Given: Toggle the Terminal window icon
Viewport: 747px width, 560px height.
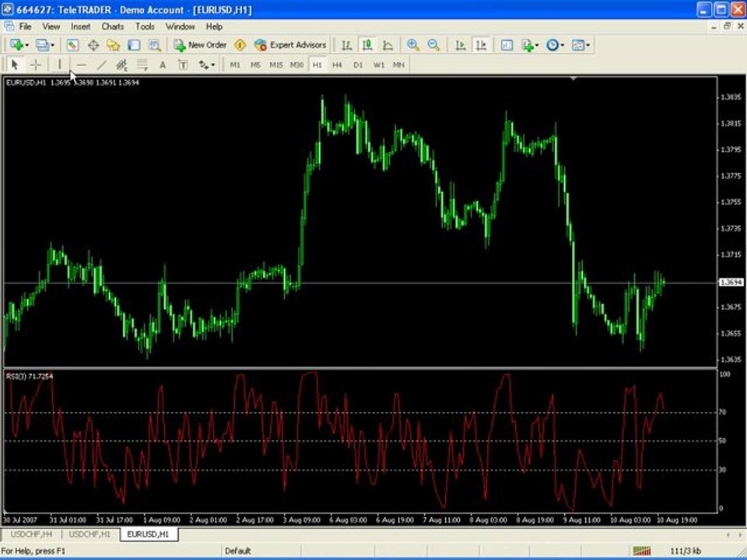Looking at the screenshot, I should [x=134, y=45].
